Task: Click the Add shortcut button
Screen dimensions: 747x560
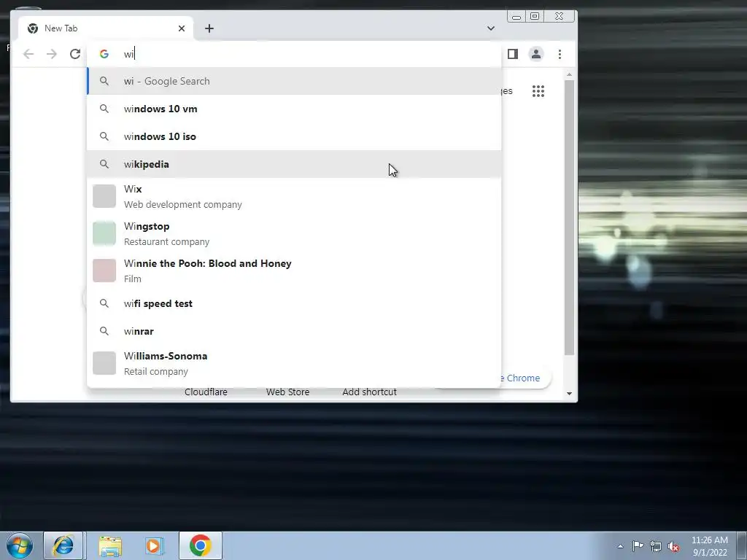Action: pyautogui.click(x=369, y=392)
